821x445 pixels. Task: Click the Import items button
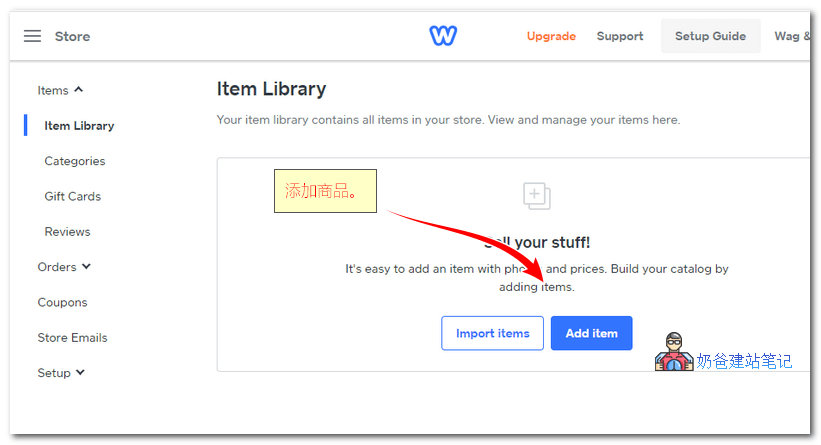[x=492, y=333]
